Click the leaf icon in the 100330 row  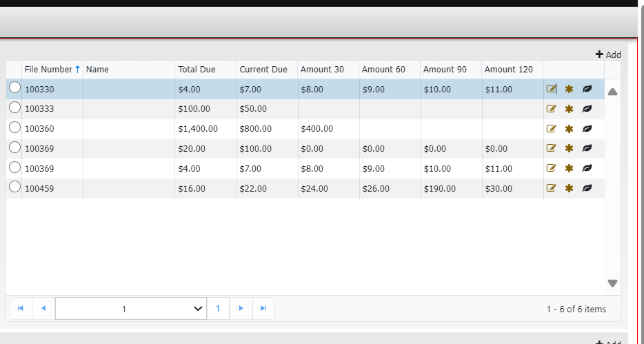click(587, 89)
